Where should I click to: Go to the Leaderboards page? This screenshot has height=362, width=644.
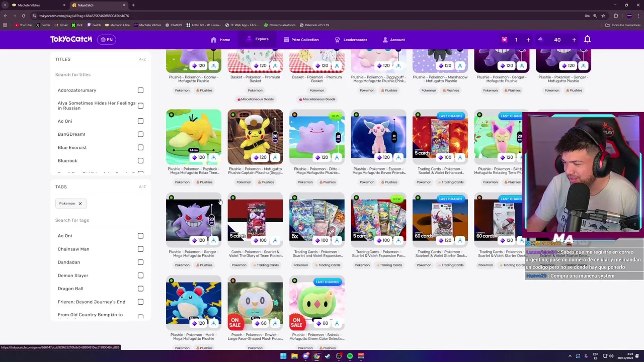pos(351,40)
